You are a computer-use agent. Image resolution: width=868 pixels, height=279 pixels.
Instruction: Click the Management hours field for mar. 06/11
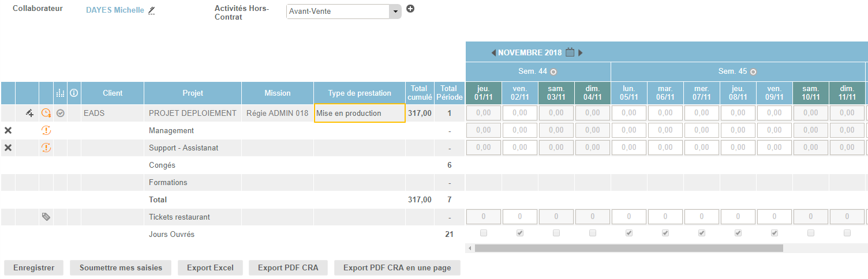pyautogui.click(x=665, y=130)
